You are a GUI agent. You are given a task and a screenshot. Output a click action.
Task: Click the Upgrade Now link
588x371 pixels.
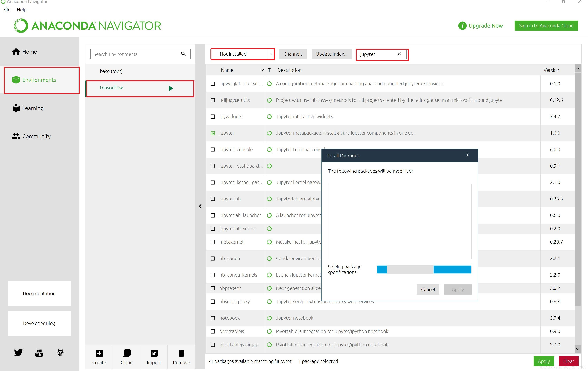tap(485, 26)
